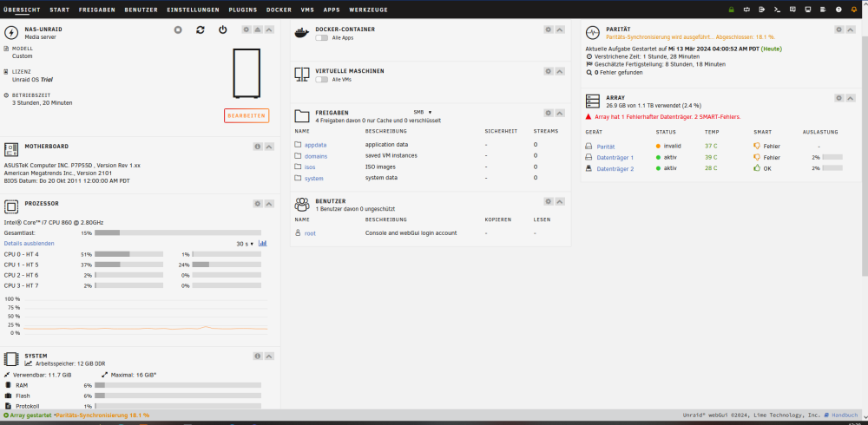Screen dimensions: 868x425
Task: Toggle the Alle Apps switch
Action: [x=322, y=38]
